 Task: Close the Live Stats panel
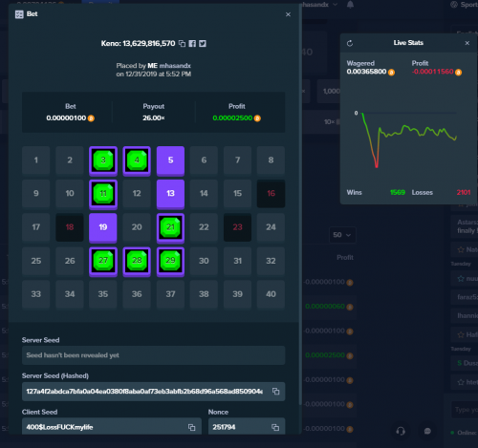[467, 43]
